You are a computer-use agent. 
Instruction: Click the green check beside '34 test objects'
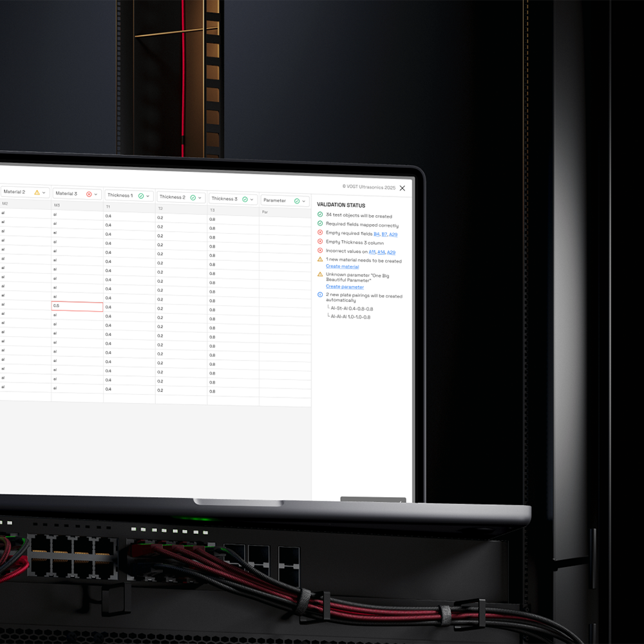pos(320,214)
